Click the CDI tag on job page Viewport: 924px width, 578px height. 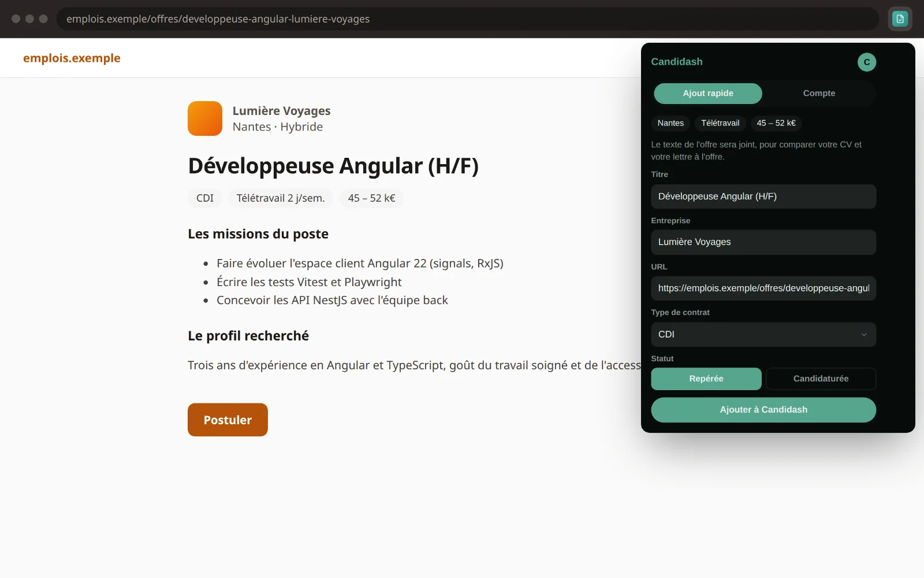click(205, 198)
